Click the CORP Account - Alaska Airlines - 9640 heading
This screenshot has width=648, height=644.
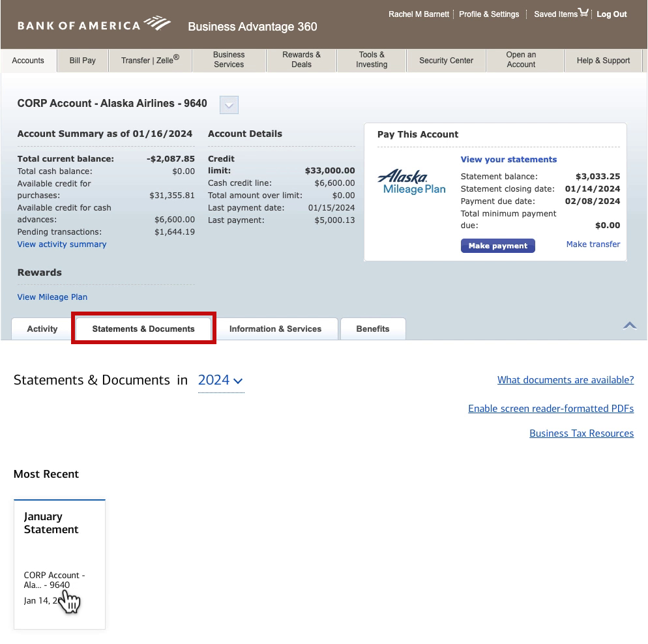[112, 103]
